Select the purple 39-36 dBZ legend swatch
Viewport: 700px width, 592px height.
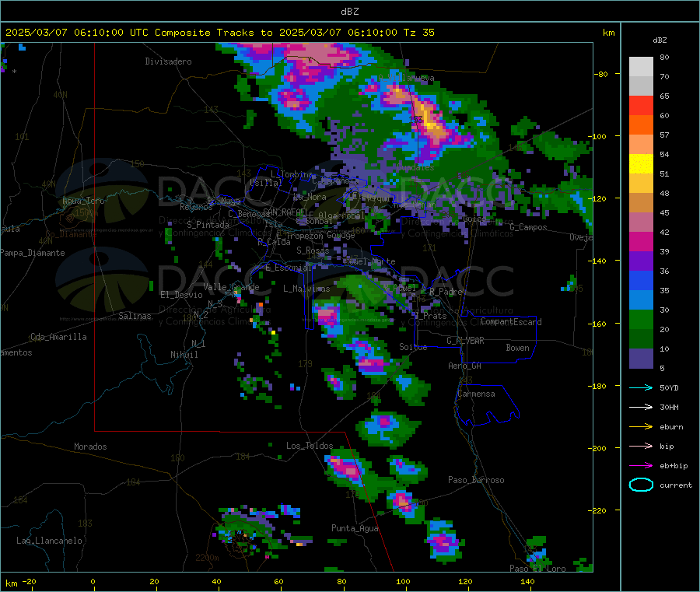click(641, 261)
